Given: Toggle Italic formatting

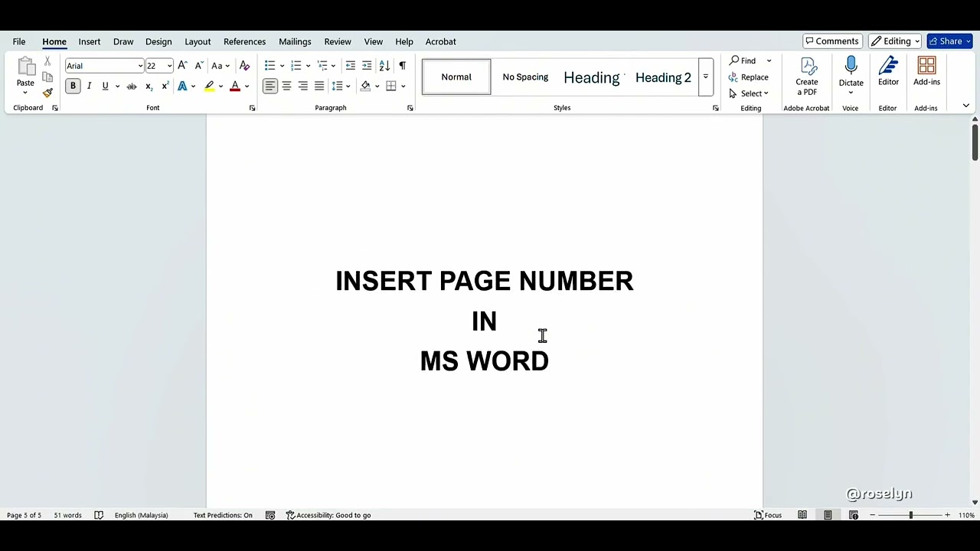Looking at the screenshot, I should tap(89, 86).
